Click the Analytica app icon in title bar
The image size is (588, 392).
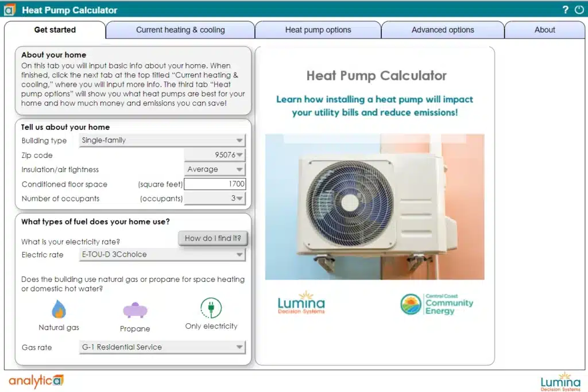(x=9, y=10)
